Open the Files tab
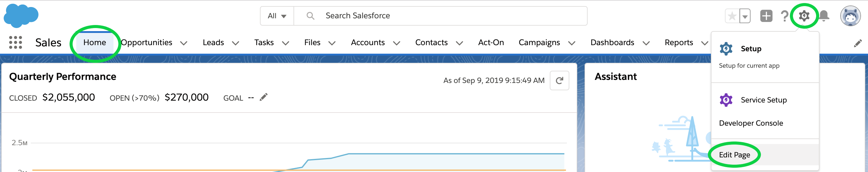The image size is (868, 172). 312,42
